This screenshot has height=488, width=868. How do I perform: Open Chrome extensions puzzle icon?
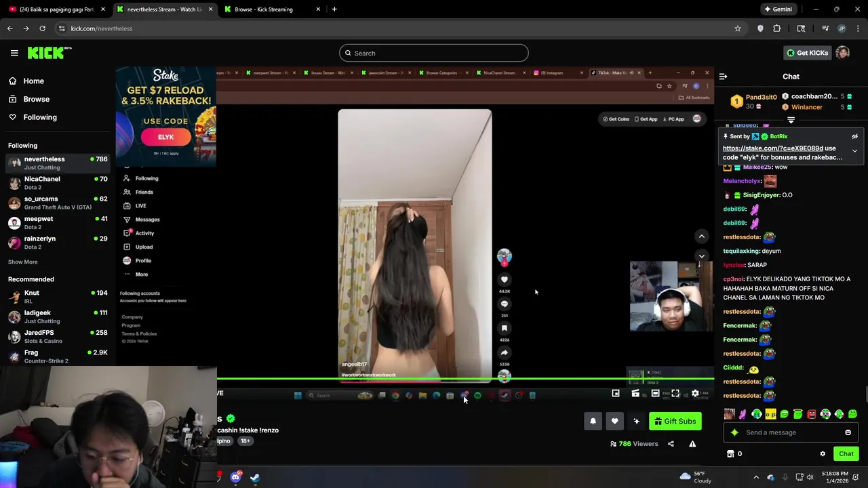pyautogui.click(x=776, y=28)
